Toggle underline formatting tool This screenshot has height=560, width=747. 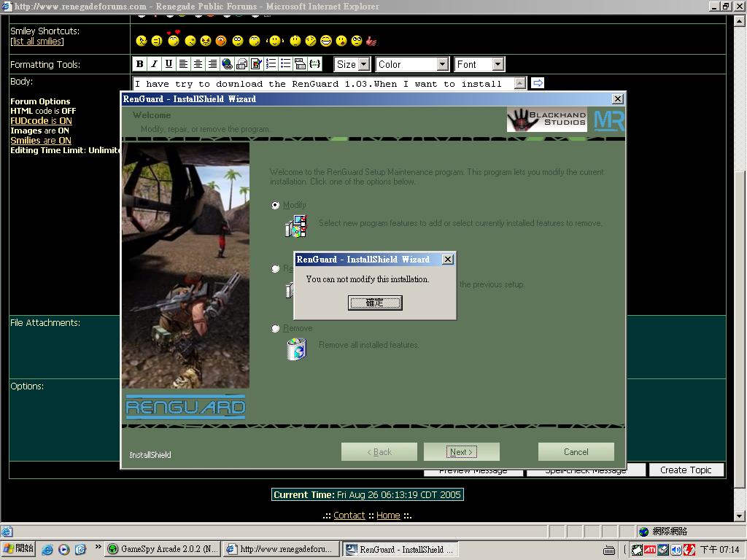(x=169, y=64)
